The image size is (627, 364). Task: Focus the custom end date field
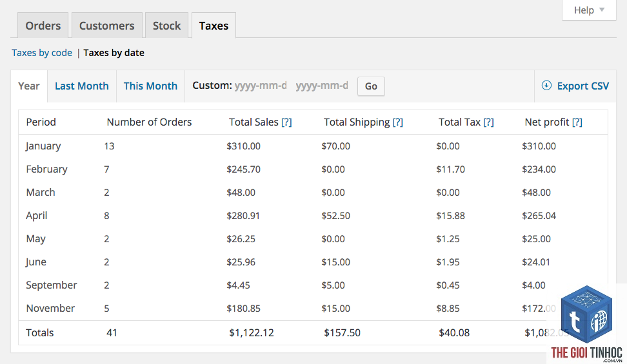tap(323, 86)
